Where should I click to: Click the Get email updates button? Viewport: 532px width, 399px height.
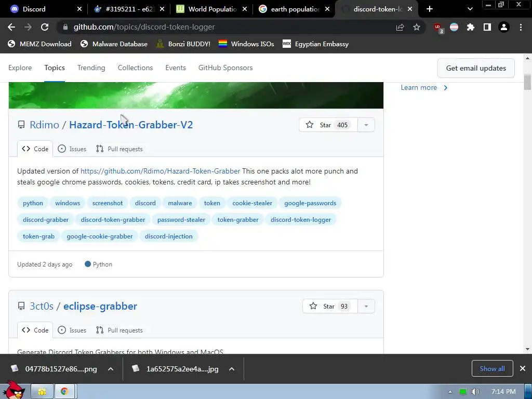coord(476,68)
